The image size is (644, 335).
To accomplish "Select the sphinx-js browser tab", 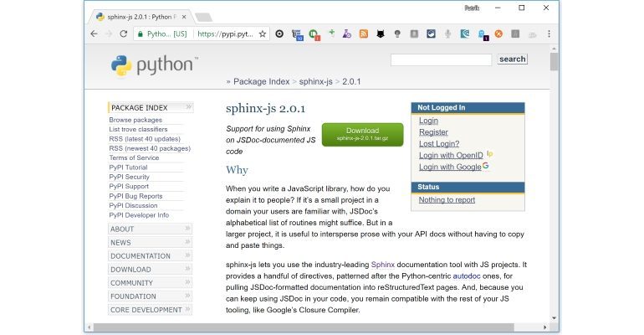I will [x=138, y=16].
